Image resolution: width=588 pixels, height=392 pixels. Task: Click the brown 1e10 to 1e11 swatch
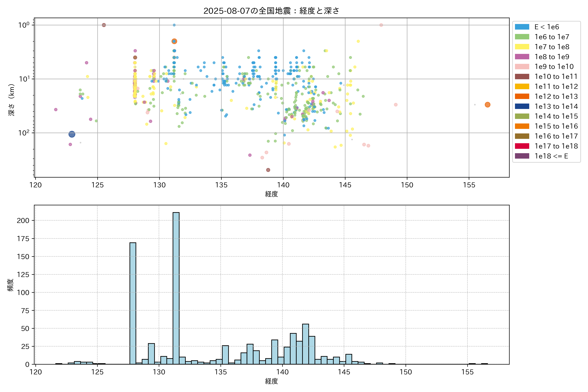pos(522,77)
